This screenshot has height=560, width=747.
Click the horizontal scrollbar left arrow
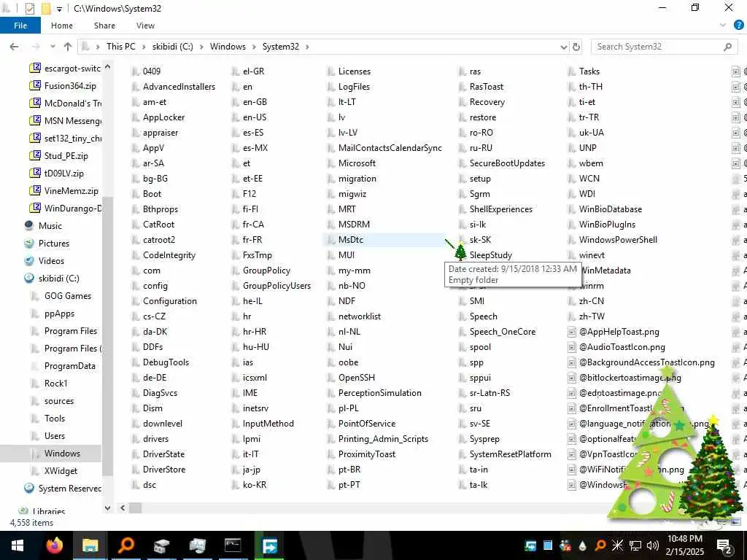tap(123, 508)
